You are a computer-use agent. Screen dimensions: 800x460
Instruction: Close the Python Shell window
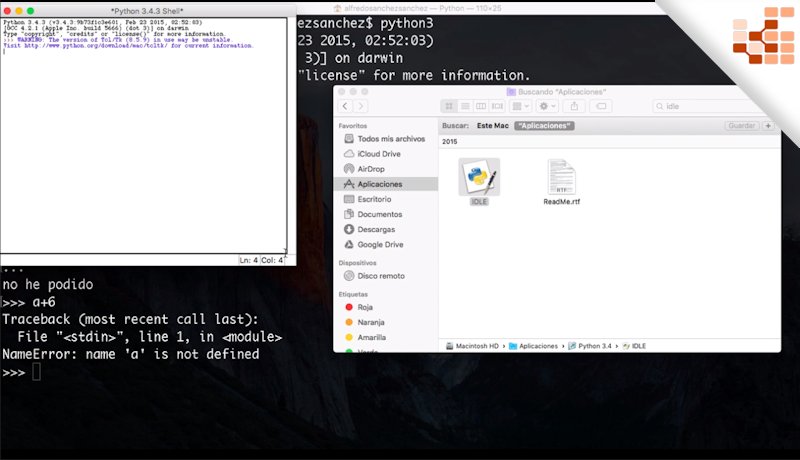7,11
